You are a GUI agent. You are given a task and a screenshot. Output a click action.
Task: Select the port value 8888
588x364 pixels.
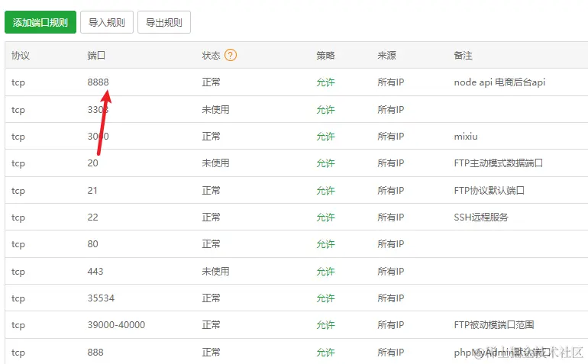click(x=99, y=82)
